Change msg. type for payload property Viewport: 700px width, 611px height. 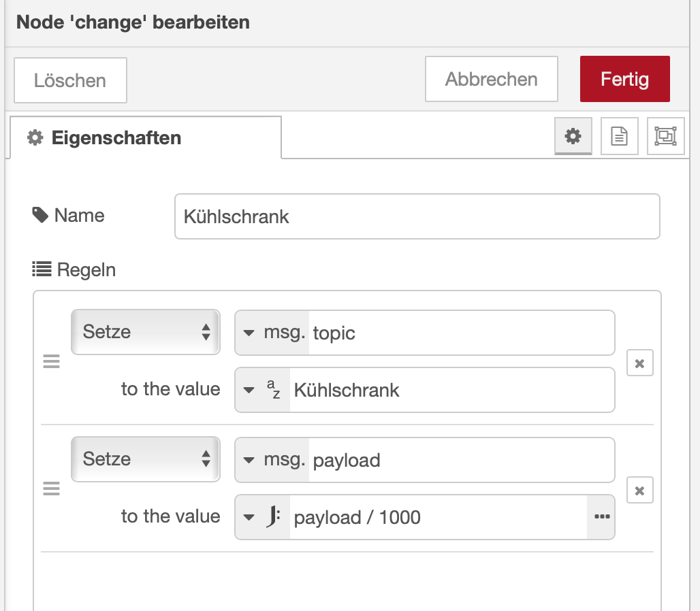pos(272,460)
